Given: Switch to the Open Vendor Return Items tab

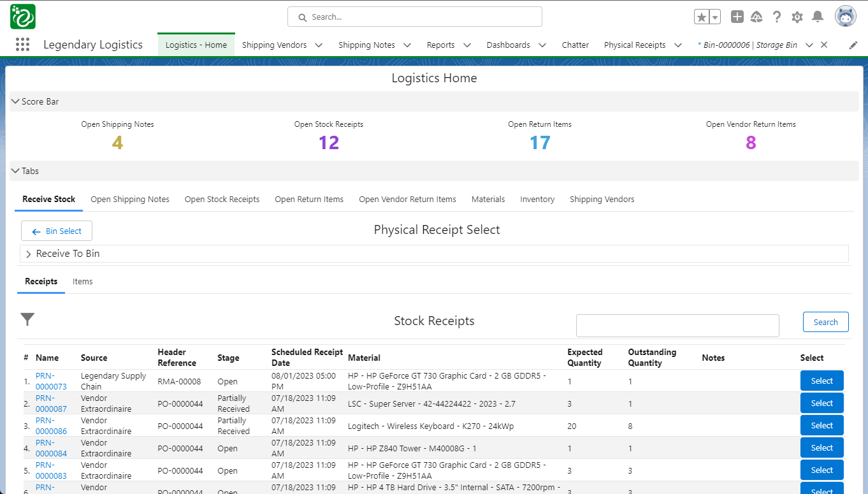Looking at the screenshot, I should [x=408, y=200].
